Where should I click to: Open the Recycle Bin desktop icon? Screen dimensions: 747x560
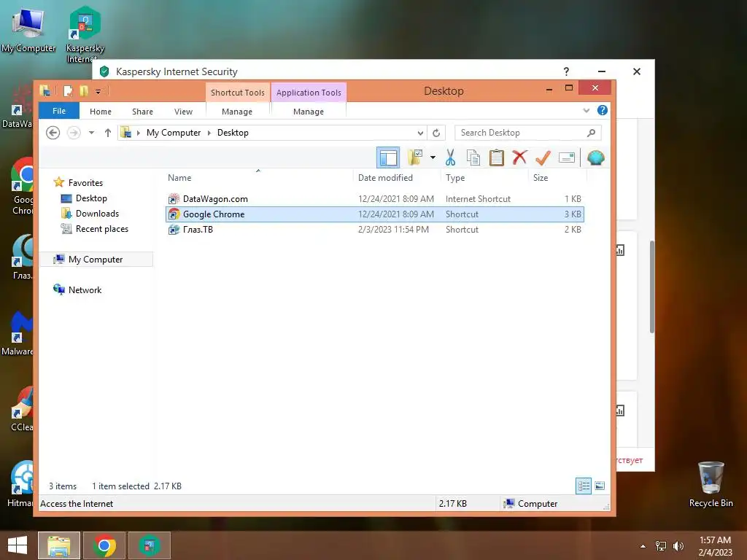pyautogui.click(x=711, y=484)
